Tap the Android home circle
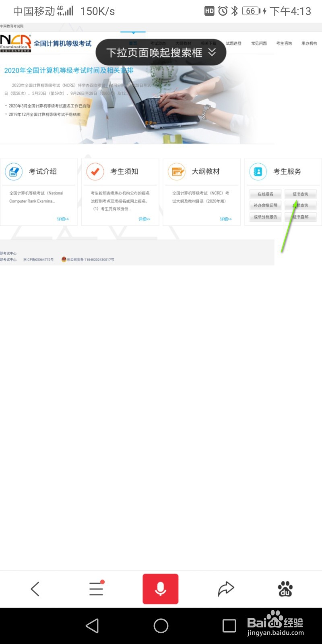Screen dimensions: 322x644 tap(161, 625)
